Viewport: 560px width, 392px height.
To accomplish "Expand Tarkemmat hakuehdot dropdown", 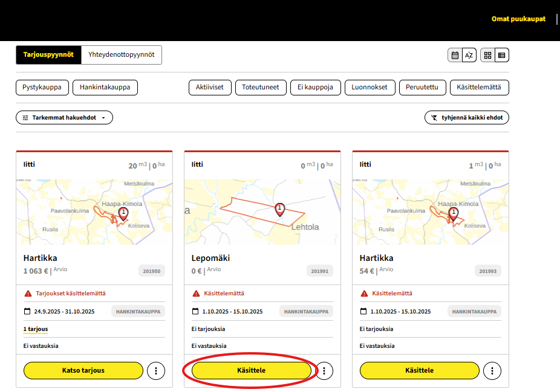I will pos(64,118).
